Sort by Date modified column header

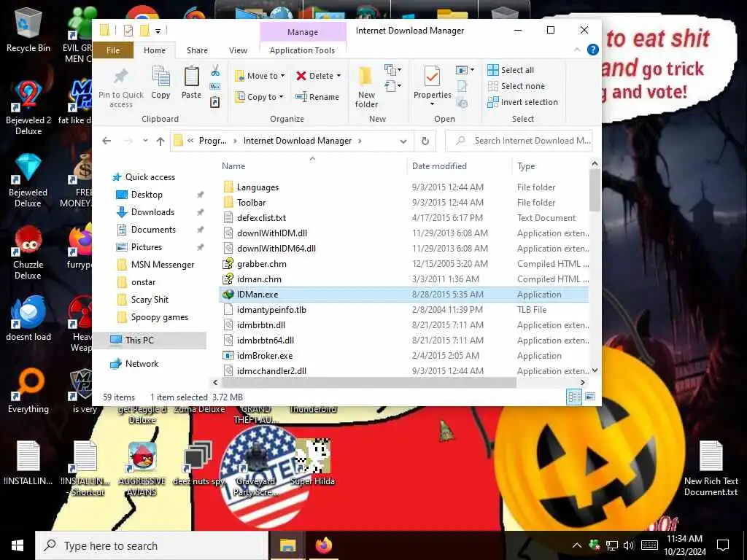click(438, 166)
